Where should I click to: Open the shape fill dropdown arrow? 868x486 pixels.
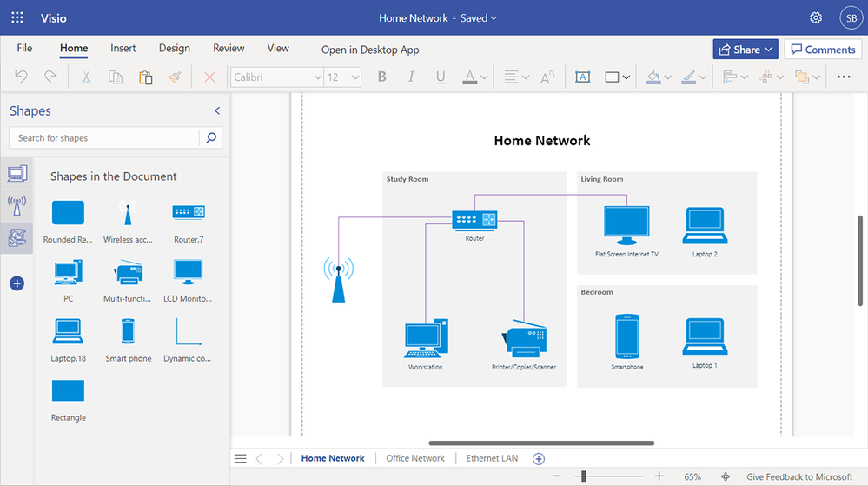click(x=667, y=77)
